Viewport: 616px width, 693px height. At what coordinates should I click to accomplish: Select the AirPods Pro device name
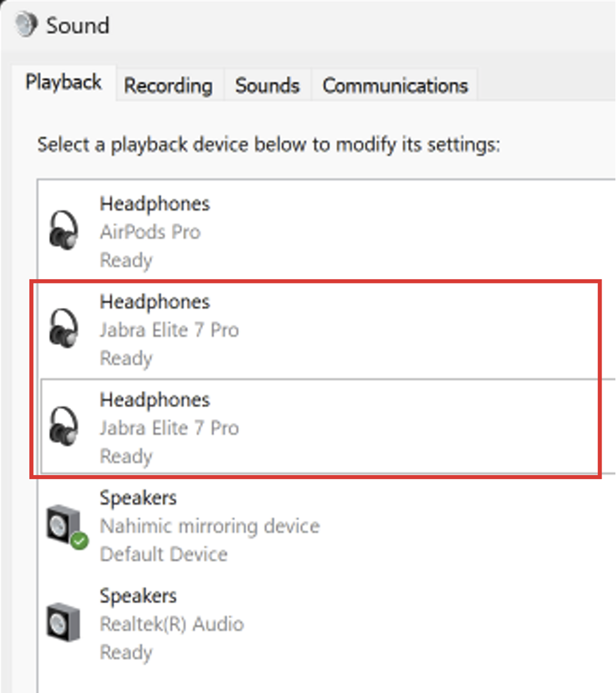[150, 232]
